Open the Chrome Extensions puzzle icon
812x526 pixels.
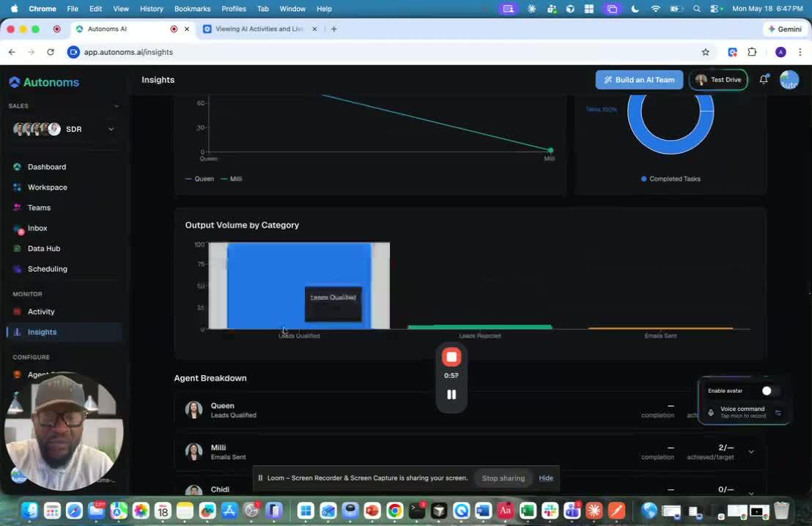[752, 52]
